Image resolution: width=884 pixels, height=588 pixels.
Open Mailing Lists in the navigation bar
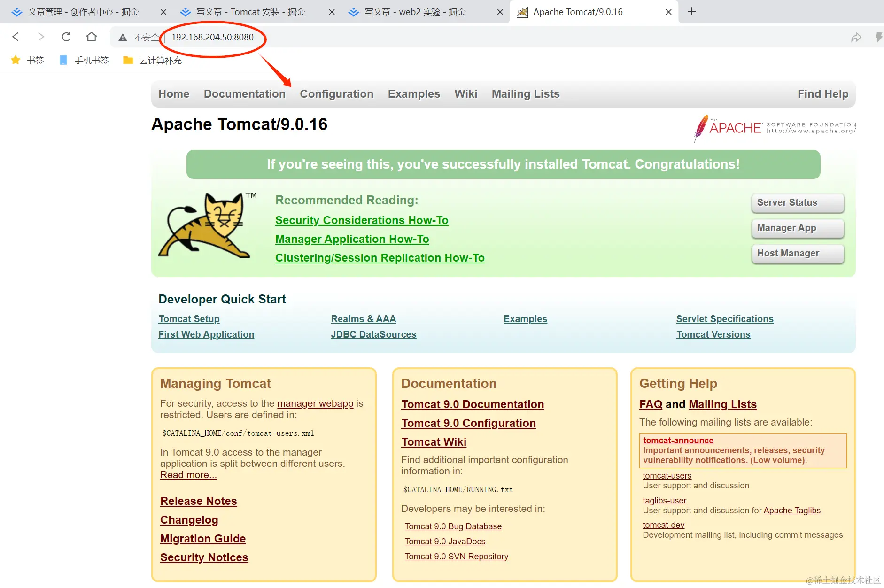click(x=526, y=94)
